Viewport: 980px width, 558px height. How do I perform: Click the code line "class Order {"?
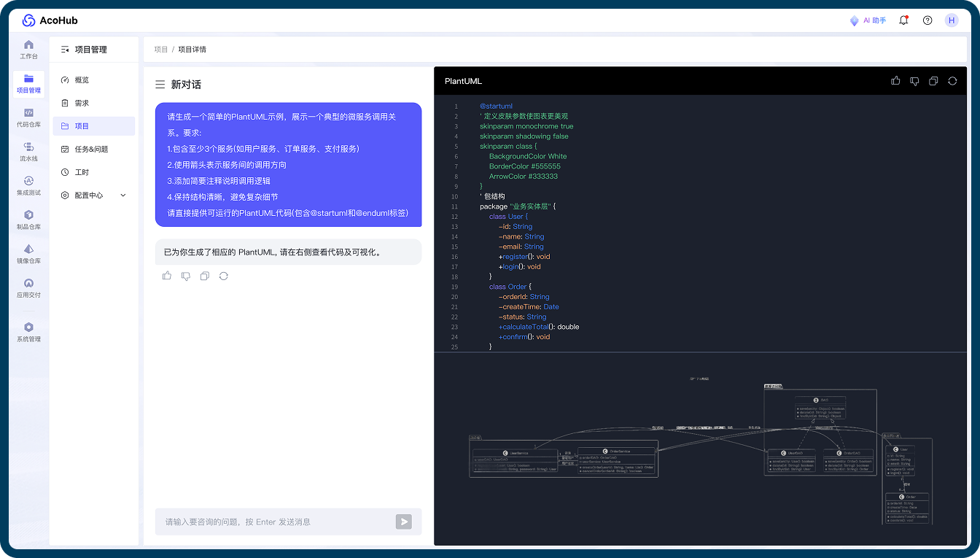510,287
